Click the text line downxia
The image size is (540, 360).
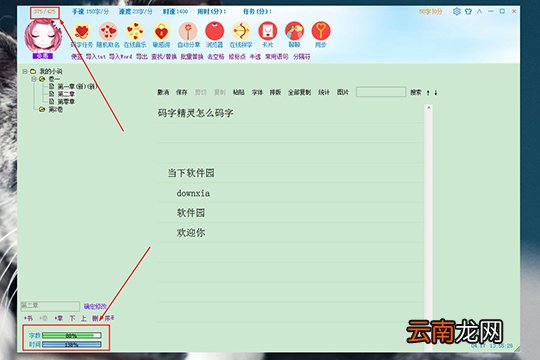tap(193, 193)
